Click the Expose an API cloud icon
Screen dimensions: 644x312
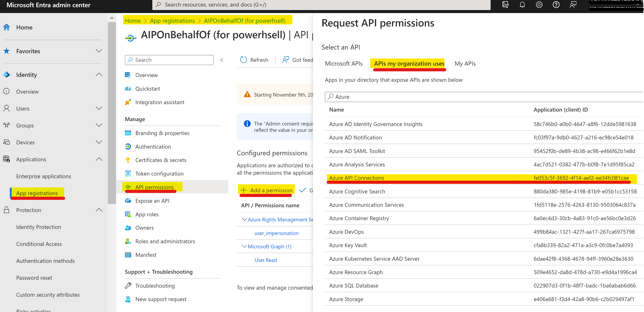[x=128, y=201]
